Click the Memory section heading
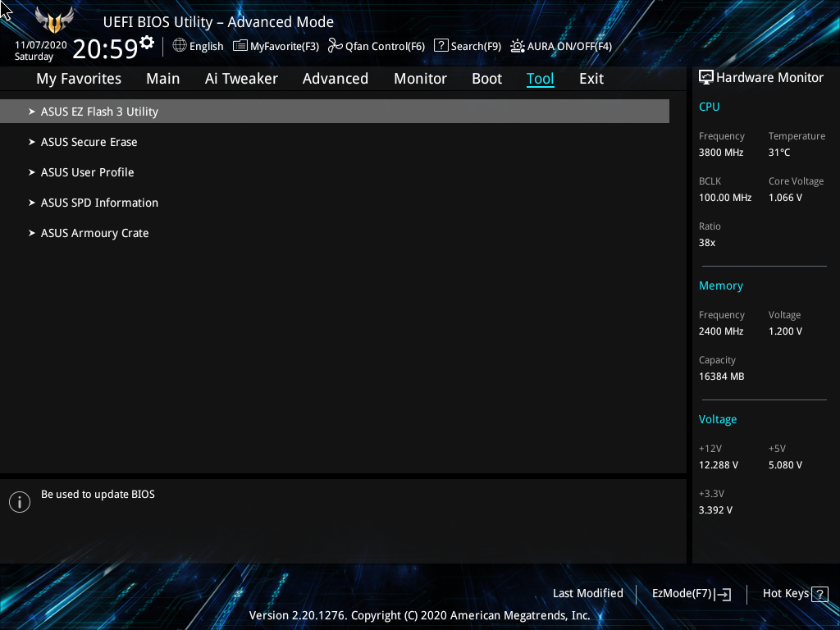 pyautogui.click(x=720, y=286)
